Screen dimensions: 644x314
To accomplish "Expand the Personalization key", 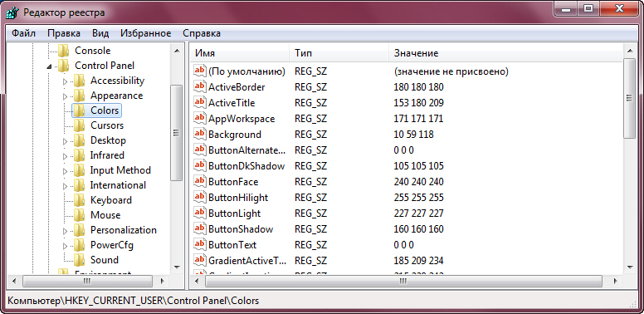I will 65,231.
